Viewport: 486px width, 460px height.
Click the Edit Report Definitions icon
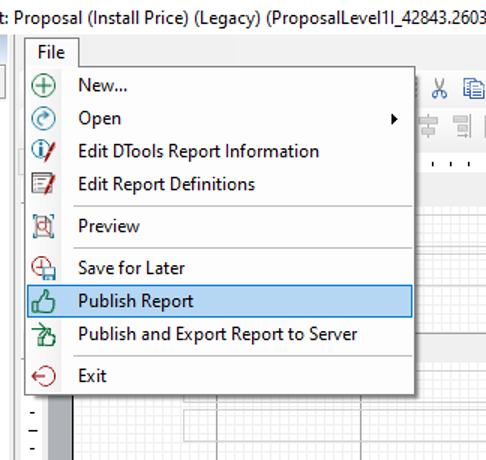[x=43, y=183]
